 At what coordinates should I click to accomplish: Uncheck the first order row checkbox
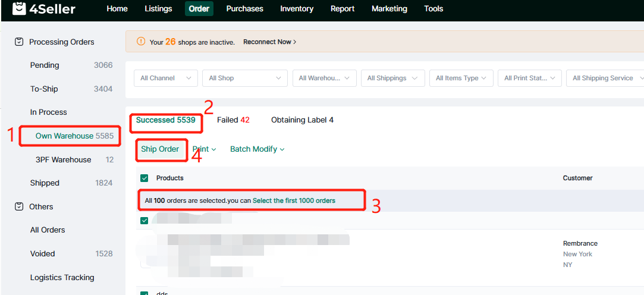pos(144,221)
